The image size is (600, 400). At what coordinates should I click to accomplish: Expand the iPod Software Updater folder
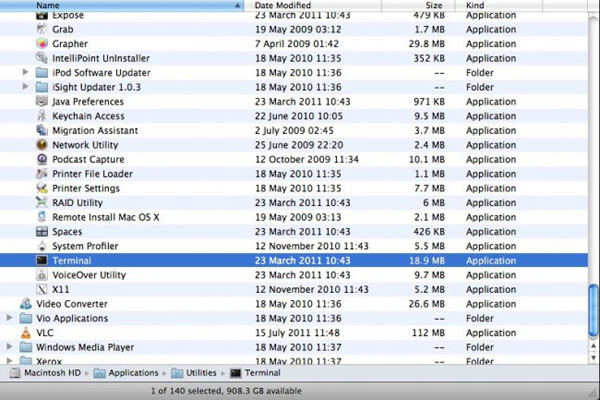25,72
